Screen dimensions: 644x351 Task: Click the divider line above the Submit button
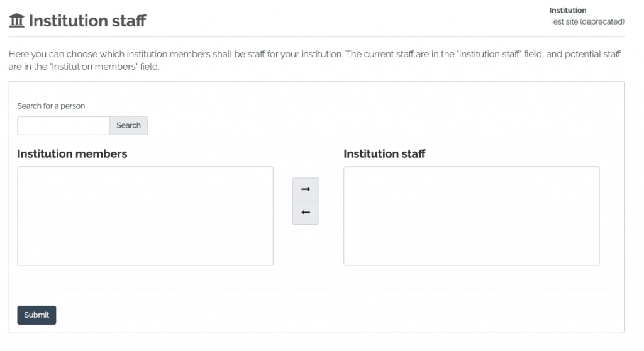(x=316, y=289)
